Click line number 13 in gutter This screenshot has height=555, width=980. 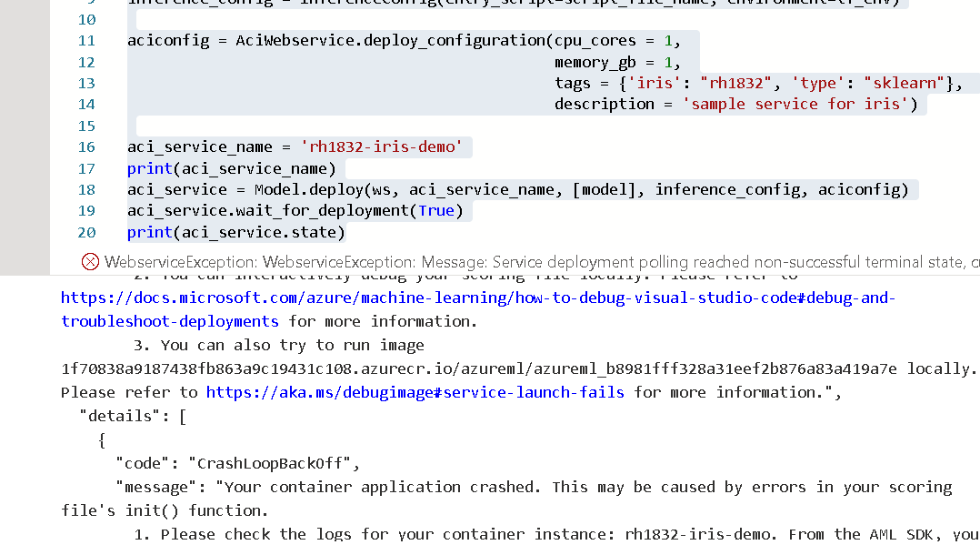tap(86, 83)
